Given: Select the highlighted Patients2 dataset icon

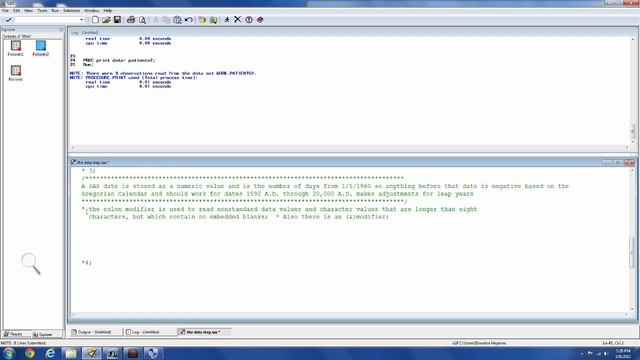Looking at the screenshot, I should coord(41,48).
